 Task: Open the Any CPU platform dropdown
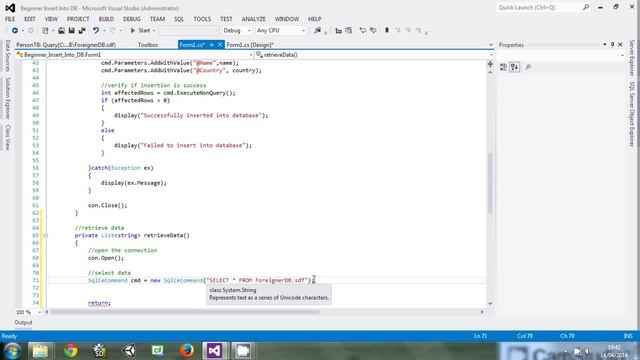coord(280,31)
